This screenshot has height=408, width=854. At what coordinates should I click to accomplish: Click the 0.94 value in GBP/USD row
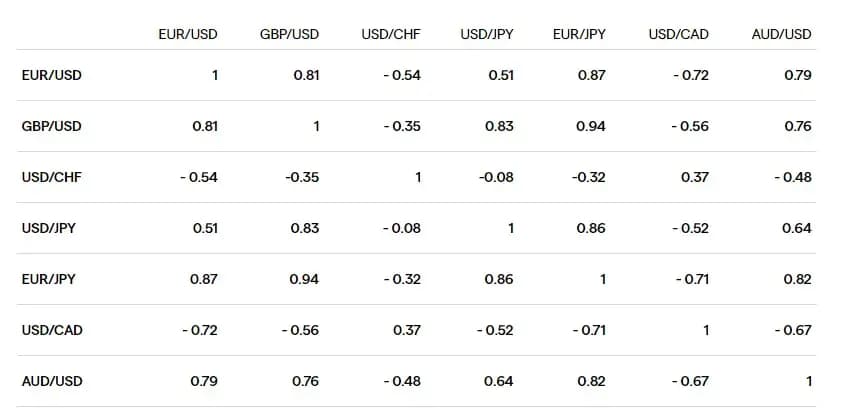[592, 126]
